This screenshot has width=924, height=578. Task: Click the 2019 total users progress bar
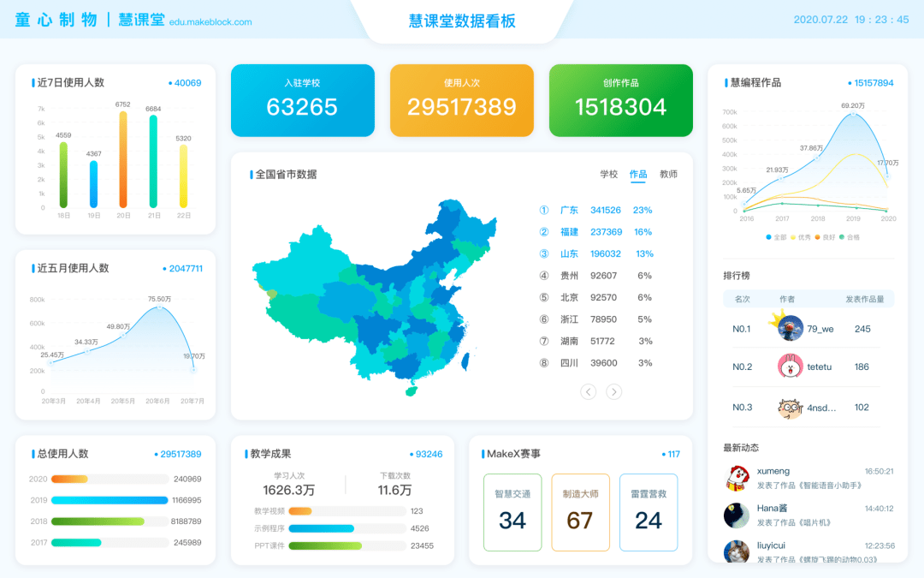(x=110, y=500)
